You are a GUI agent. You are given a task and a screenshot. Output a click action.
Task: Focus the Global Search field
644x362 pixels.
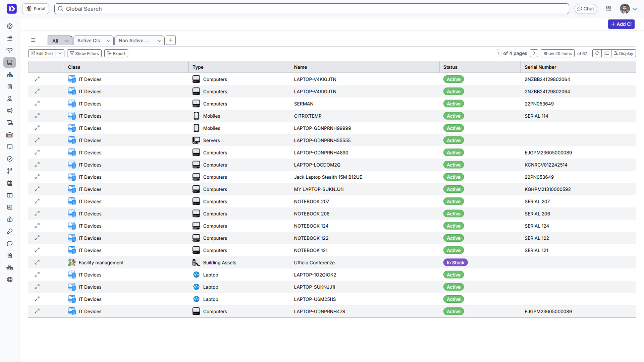click(x=312, y=9)
